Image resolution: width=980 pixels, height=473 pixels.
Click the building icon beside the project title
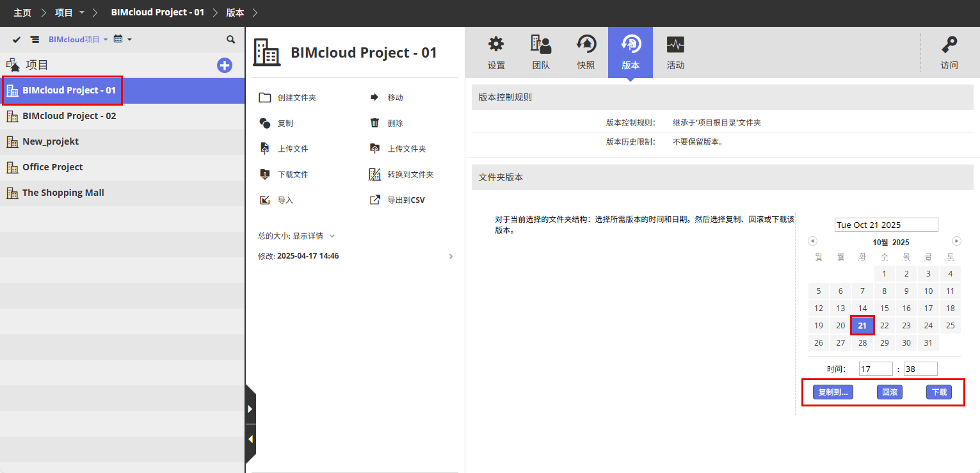[x=267, y=52]
